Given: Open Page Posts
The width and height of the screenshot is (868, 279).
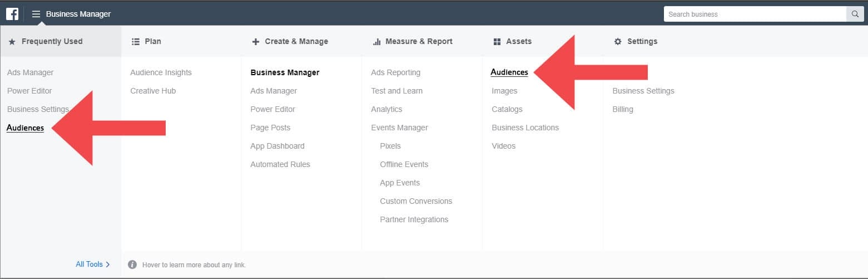Looking at the screenshot, I should tap(270, 128).
